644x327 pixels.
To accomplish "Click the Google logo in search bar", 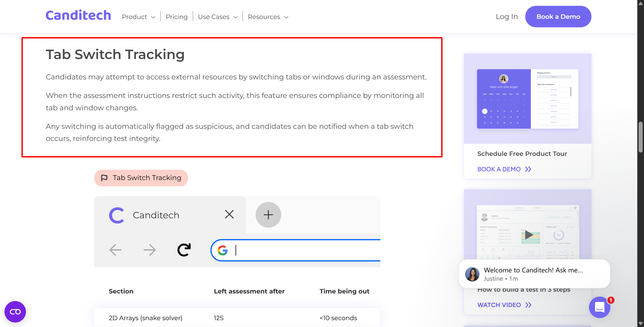I will (222, 250).
